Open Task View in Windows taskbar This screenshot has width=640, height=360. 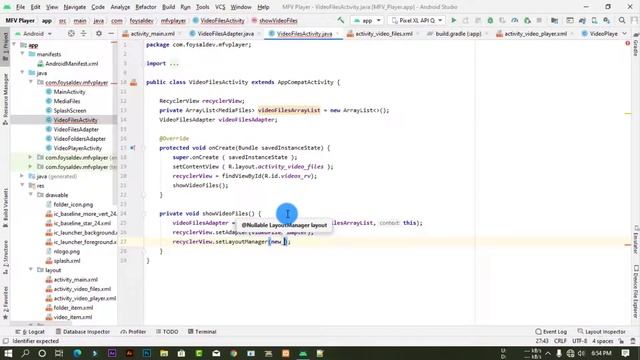[x=59, y=353]
